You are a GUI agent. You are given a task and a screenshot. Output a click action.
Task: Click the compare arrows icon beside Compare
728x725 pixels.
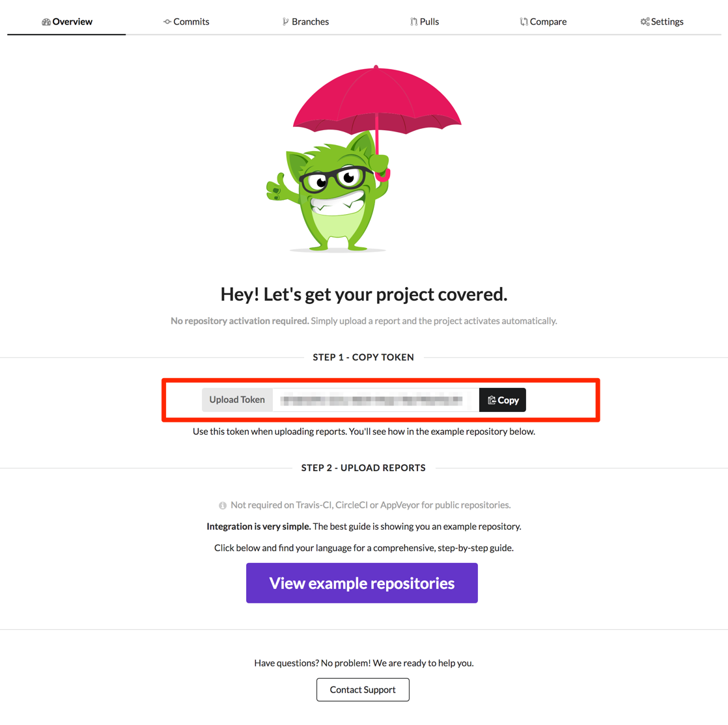click(x=524, y=22)
